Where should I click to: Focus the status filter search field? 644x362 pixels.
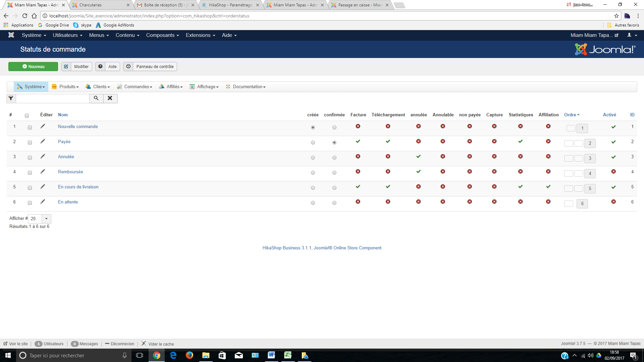point(53,98)
